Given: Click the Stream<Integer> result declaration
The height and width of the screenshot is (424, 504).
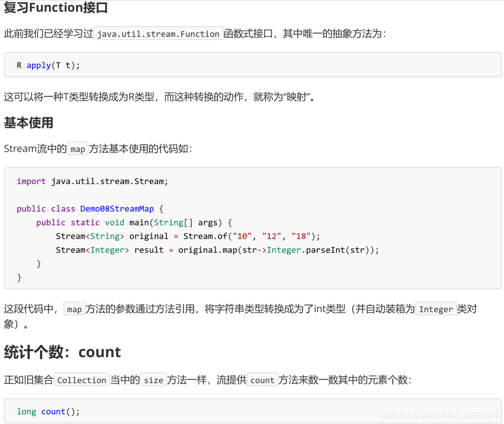Looking at the screenshot, I should 110,250.
